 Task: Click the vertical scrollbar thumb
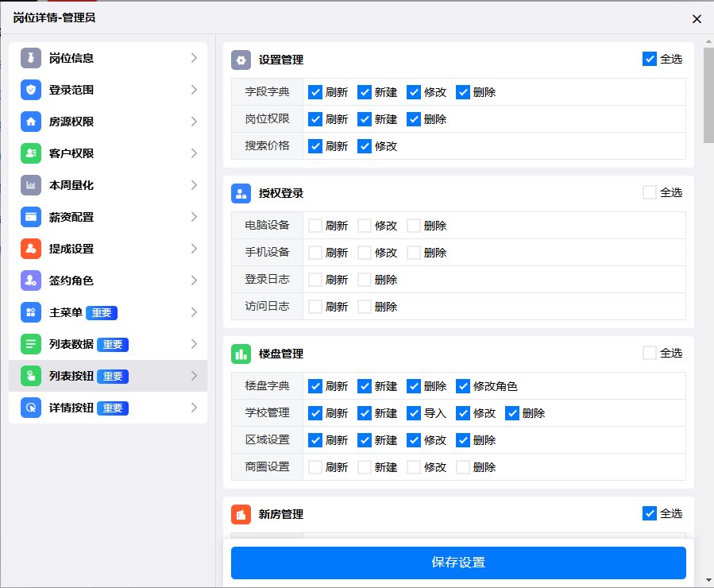(708, 95)
